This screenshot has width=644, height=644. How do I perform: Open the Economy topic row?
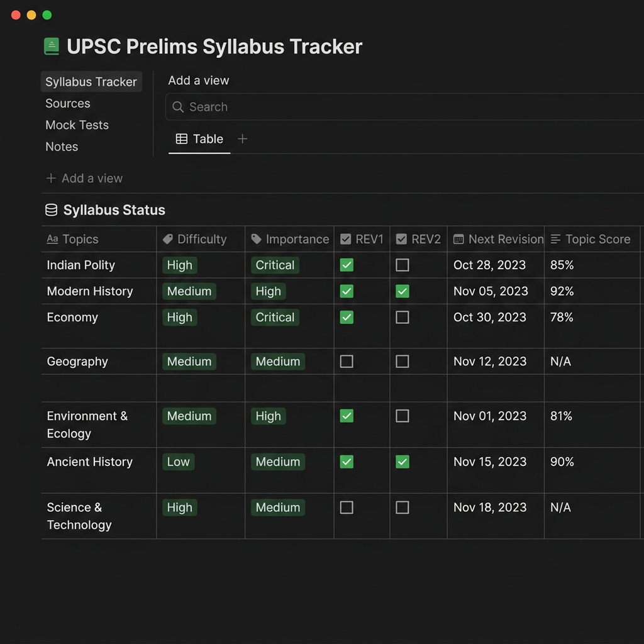(73, 317)
